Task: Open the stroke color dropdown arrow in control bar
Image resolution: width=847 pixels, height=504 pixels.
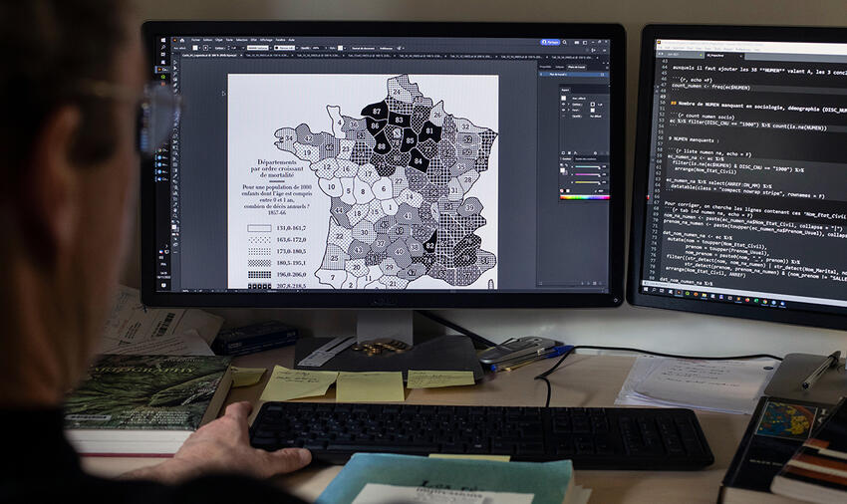Action: (210, 48)
